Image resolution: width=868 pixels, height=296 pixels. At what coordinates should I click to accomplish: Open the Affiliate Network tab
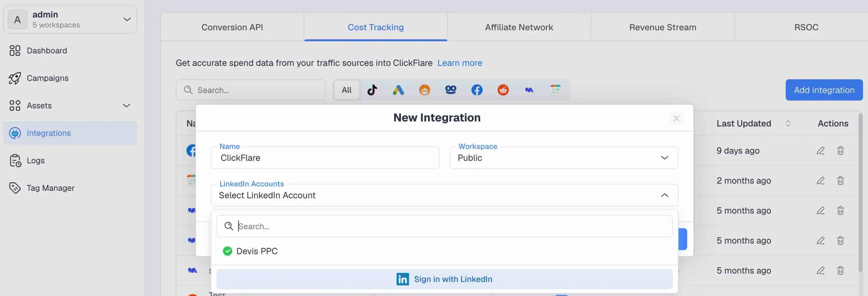[519, 27]
